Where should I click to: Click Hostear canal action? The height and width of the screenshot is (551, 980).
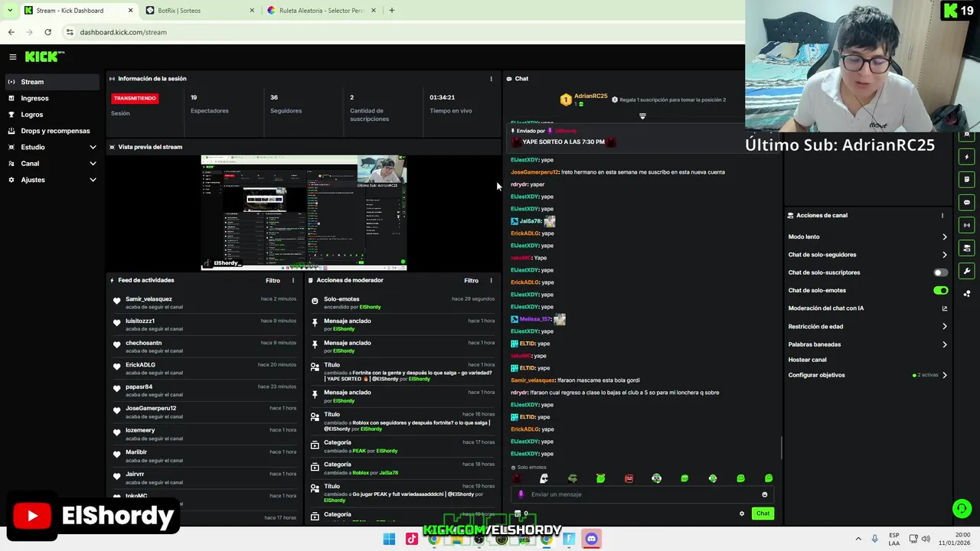807,360
